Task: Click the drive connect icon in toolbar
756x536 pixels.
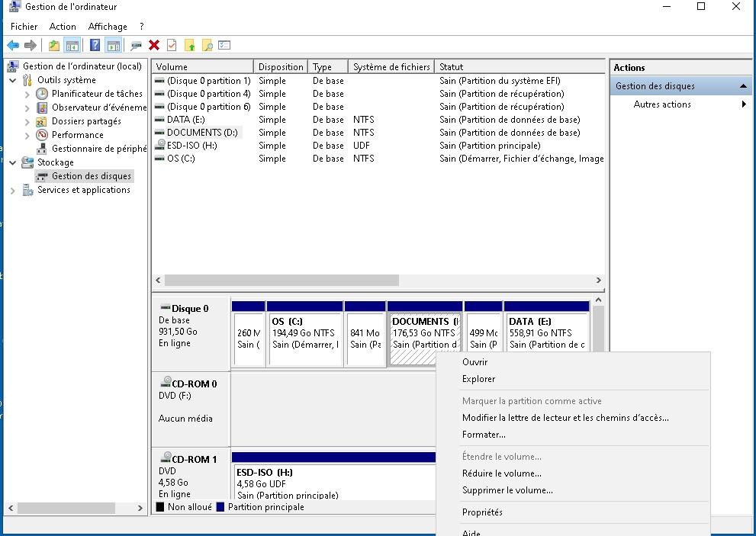Action: click(137, 46)
